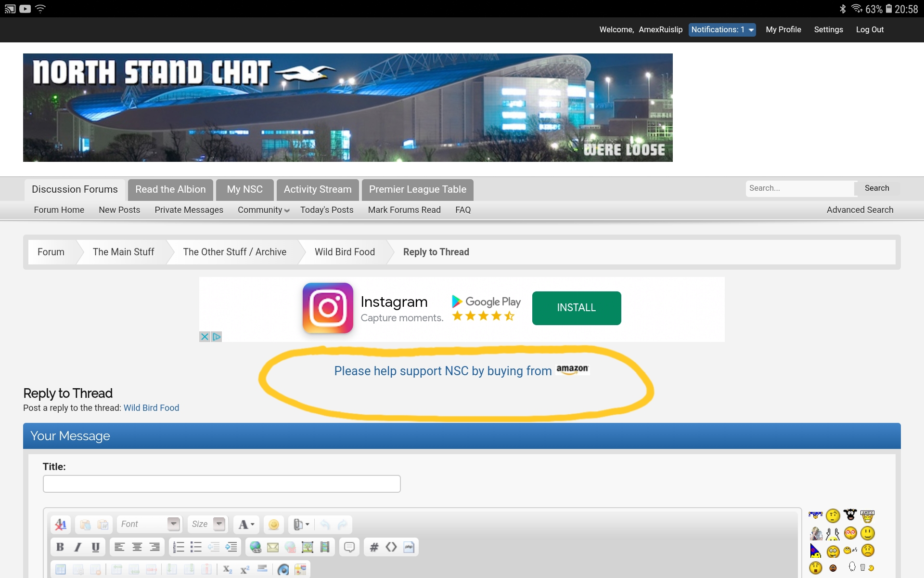Click the Advanced Search link
Image resolution: width=924 pixels, height=578 pixels.
pos(860,210)
